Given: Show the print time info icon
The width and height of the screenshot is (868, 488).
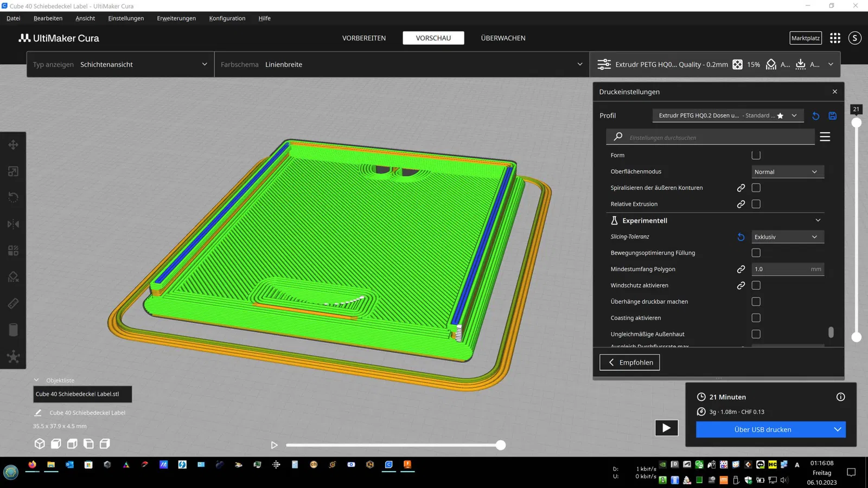Looking at the screenshot, I should tap(841, 397).
